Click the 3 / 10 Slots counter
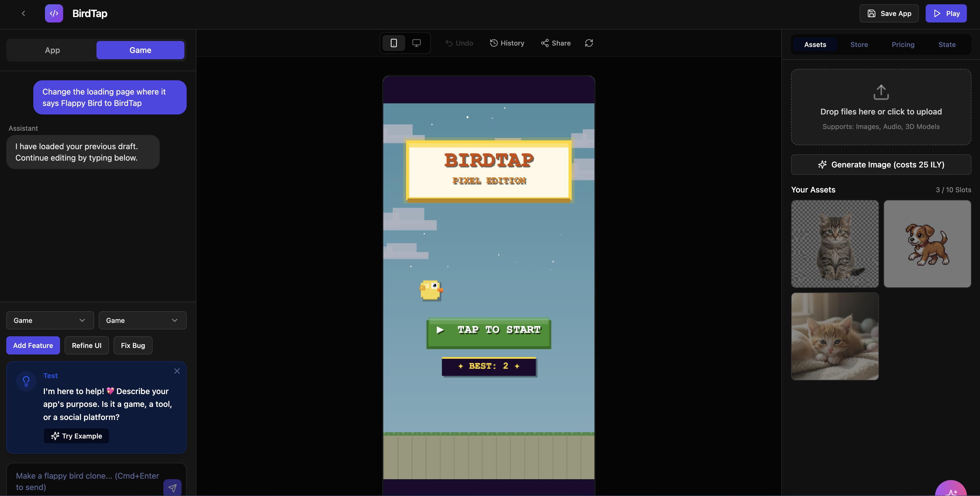Screen dimensions: 980x496 [953, 190]
